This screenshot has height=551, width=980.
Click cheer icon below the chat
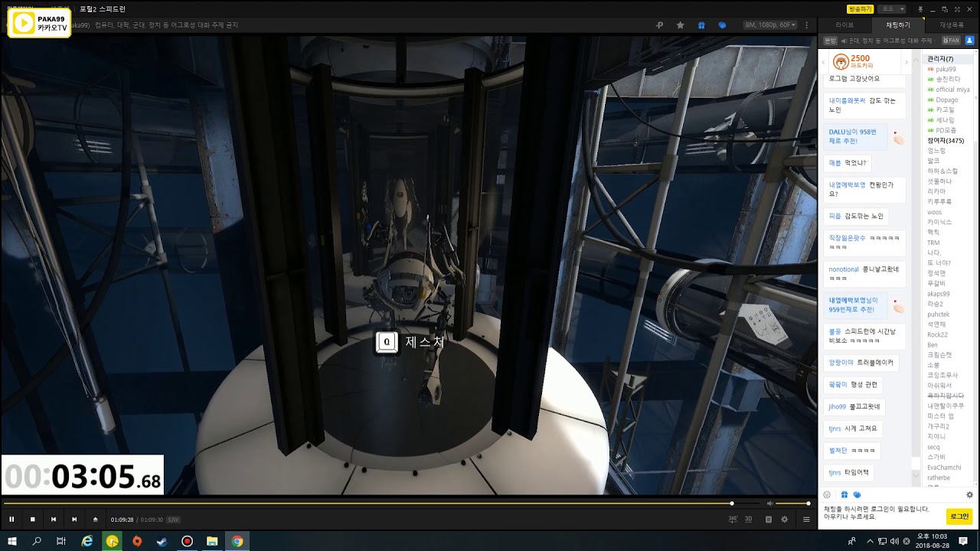pyautogui.click(x=857, y=494)
